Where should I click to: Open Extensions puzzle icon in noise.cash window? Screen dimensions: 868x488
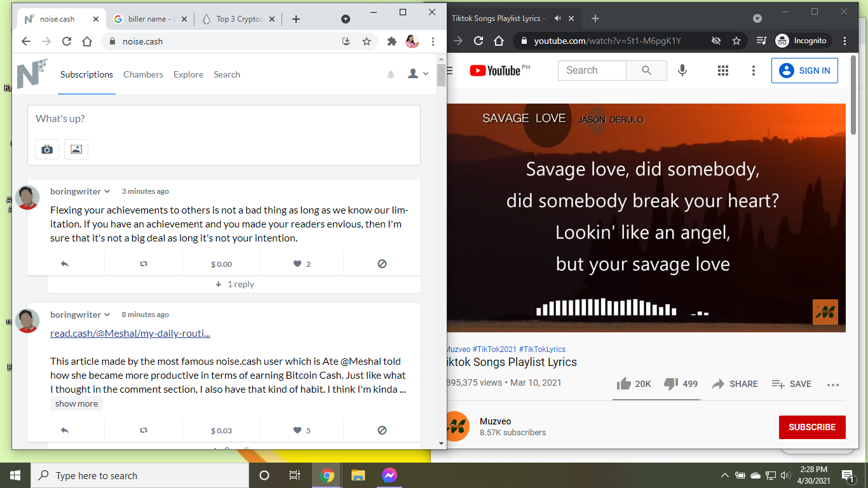pos(392,41)
